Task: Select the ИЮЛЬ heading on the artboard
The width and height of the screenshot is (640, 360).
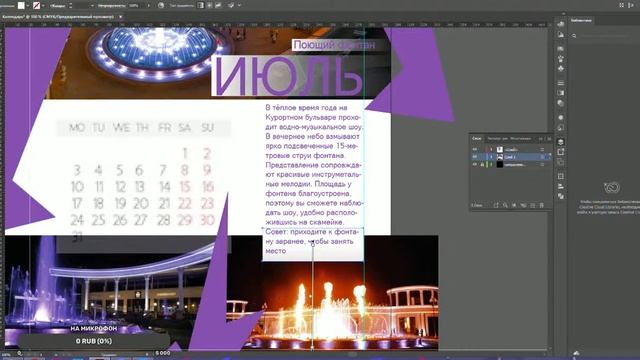Action: point(288,76)
